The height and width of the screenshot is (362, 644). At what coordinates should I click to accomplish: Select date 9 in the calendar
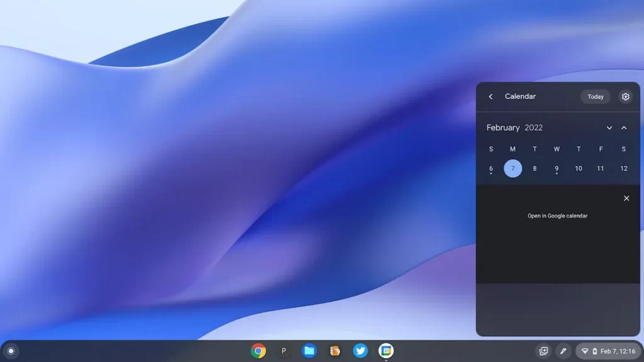pos(557,168)
